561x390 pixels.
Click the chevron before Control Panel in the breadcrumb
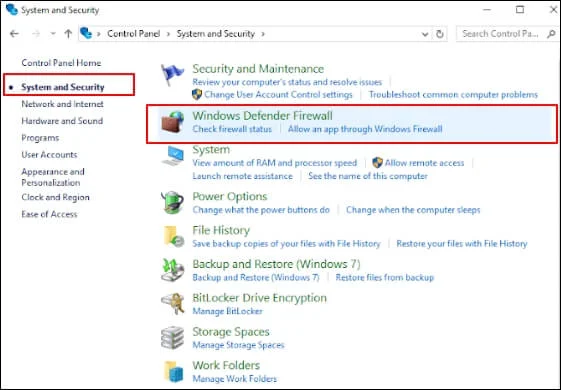[99, 34]
